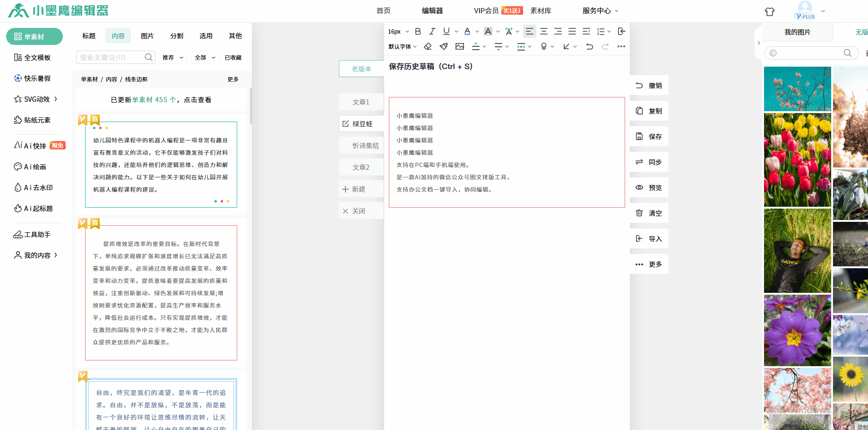The height and width of the screenshot is (430, 868).
Task: Click the 导入 import button
Action: [x=649, y=239]
